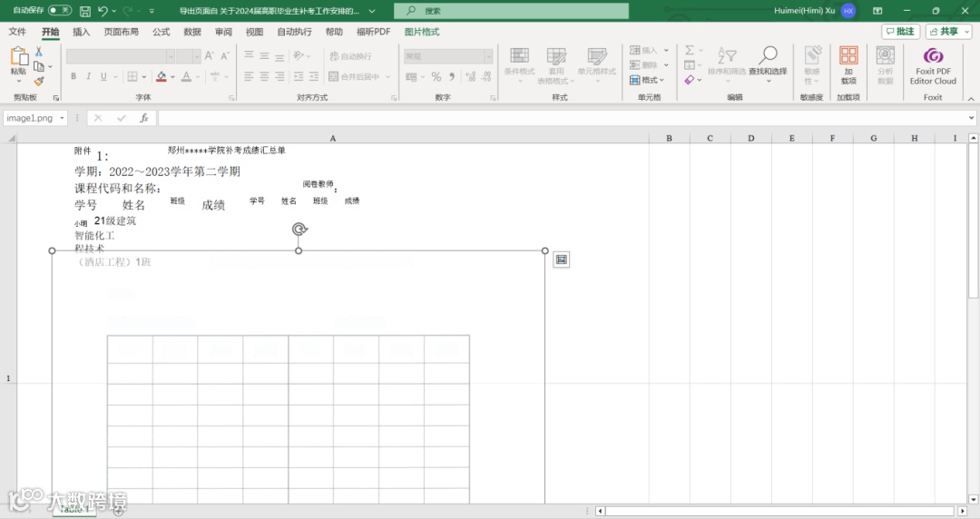
Task: Click the Percent style icon
Action: pos(436,77)
